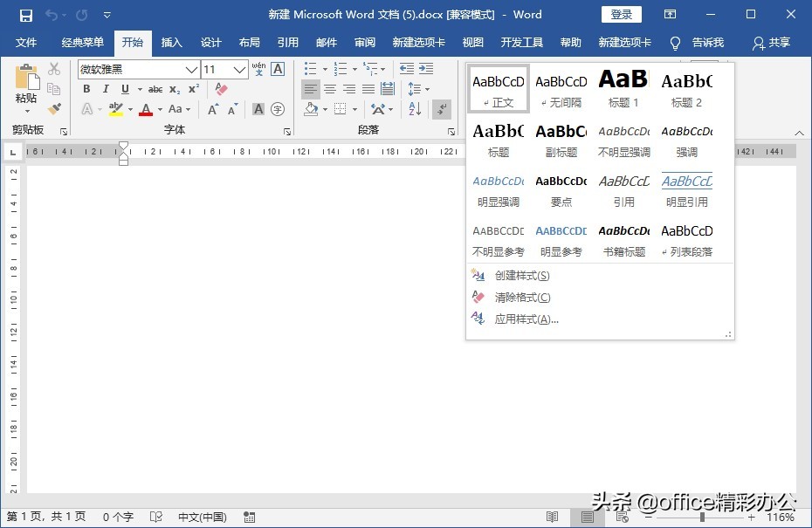Toggle show paragraph marks button
Screen dimensions: 812x528
point(442,109)
